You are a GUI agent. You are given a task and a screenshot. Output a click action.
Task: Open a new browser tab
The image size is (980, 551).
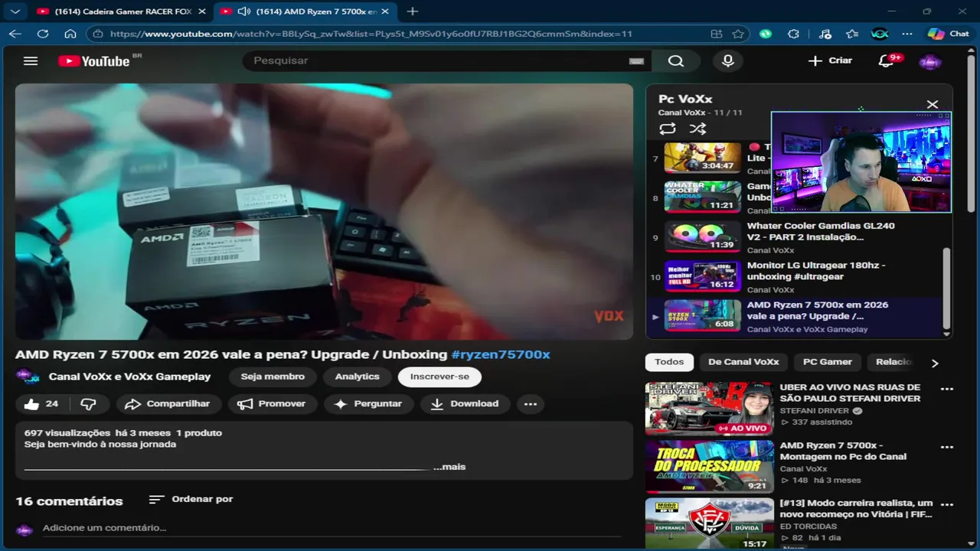coord(413,11)
